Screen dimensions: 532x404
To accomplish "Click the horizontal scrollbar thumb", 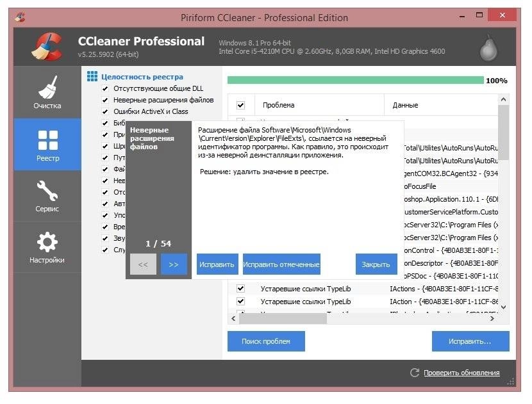I will pyautogui.click(x=283, y=319).
